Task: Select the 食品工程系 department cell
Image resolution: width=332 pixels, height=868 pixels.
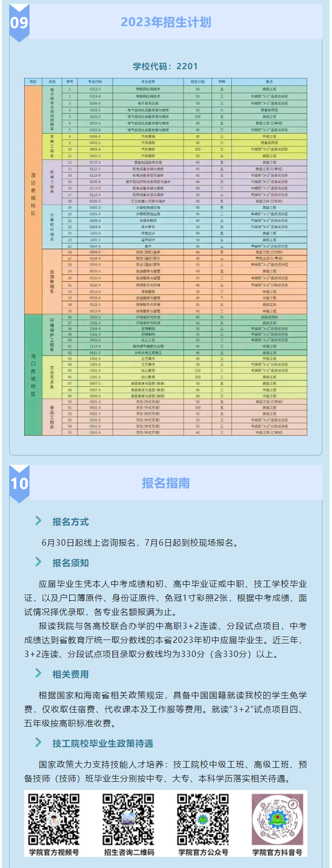Action: (x=52, y=417)
